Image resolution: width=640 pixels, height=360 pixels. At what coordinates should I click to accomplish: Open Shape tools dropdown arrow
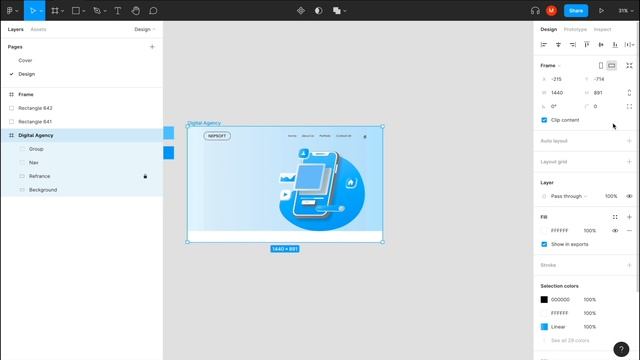(84, 11)
